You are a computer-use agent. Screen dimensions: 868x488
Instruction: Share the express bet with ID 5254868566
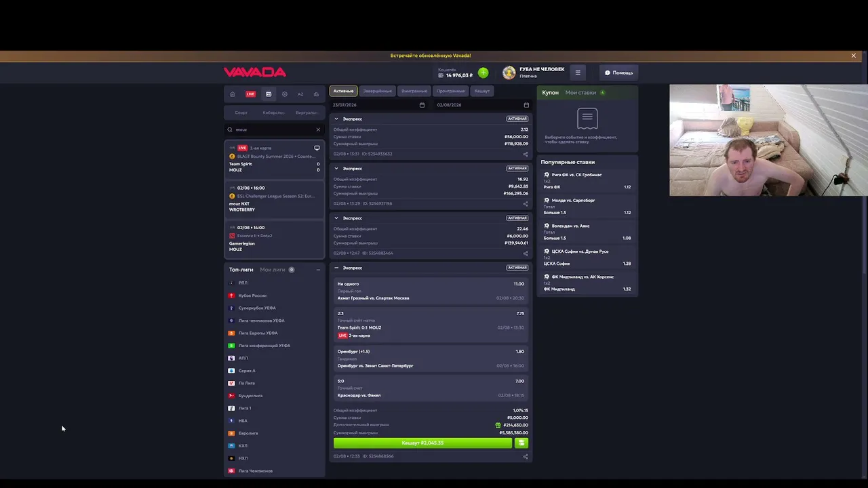pos(525,456)
